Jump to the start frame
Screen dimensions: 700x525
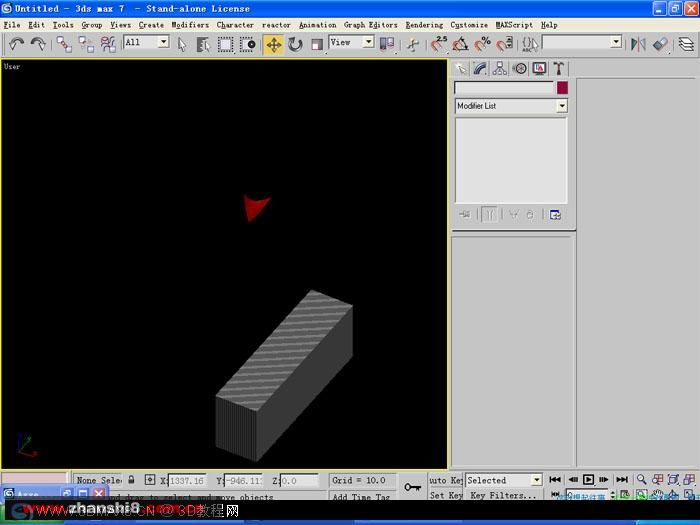pos(555,479)
